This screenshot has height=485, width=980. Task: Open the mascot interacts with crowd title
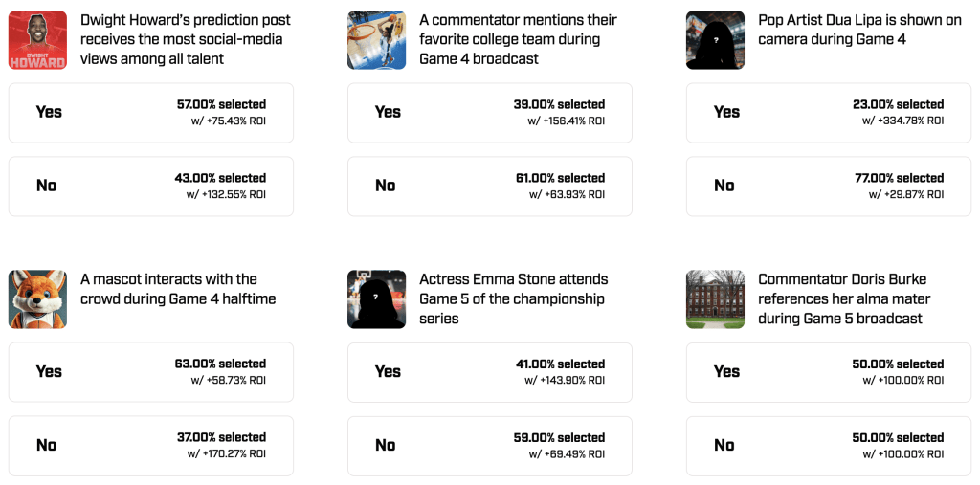(178, 290)
